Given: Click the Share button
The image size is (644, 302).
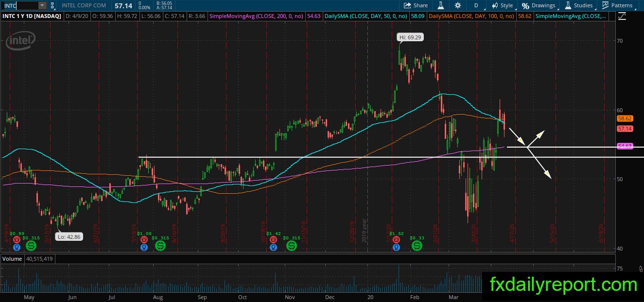Looking at the screenshot, I should [416, 5].
